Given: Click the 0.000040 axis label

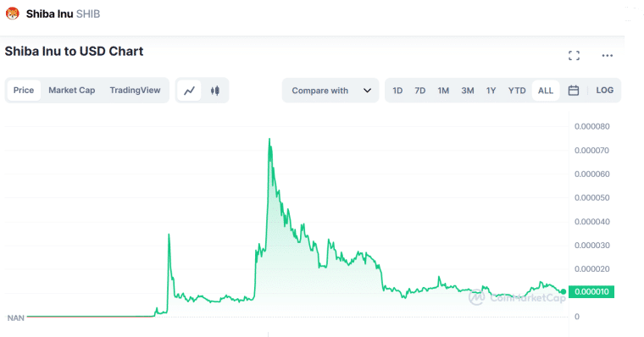Looking at the screenshot, I should coord(591,222).
